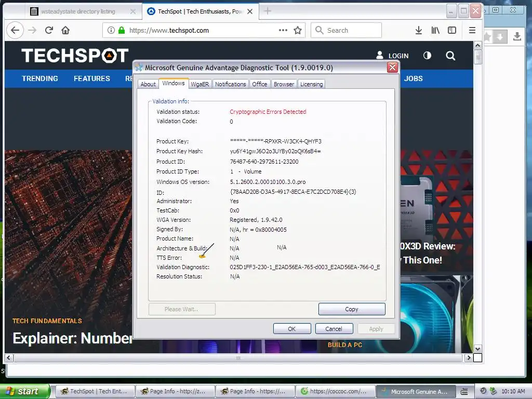
Task: Open TECH FUNDAMENTALS category label
Action: pos(47,321)
